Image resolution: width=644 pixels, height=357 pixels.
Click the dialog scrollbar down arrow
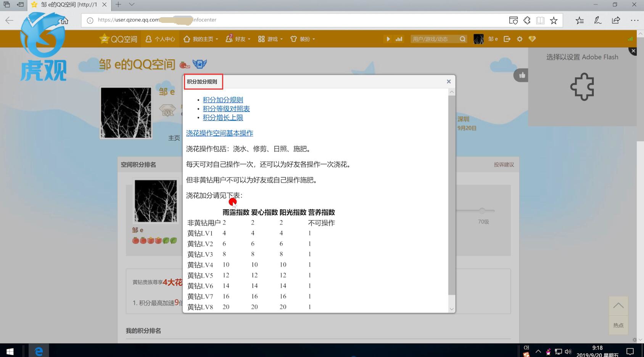[452, 309]
